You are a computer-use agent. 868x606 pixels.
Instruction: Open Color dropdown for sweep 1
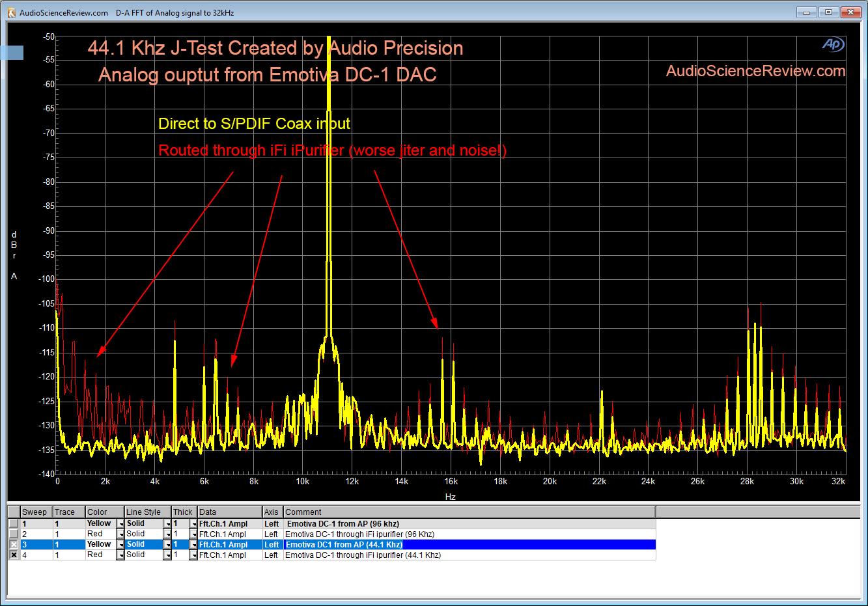tap(120, 524)
